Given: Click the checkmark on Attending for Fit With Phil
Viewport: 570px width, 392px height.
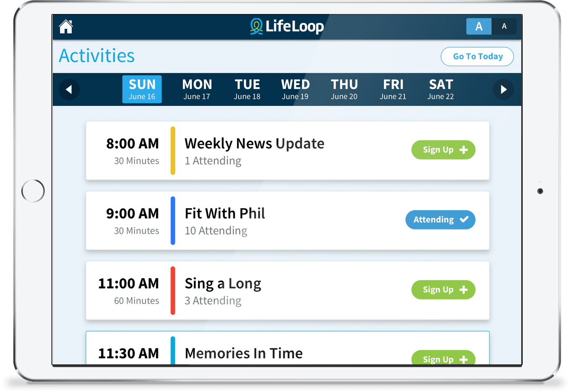Looking at the screenshot, I should 465,220.
